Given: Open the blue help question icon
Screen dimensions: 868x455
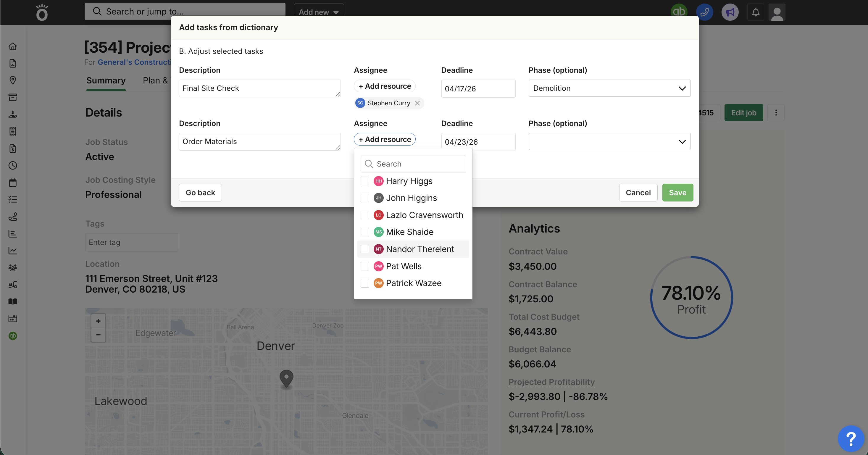Looking at the screenshot, I should click(851, 438).
